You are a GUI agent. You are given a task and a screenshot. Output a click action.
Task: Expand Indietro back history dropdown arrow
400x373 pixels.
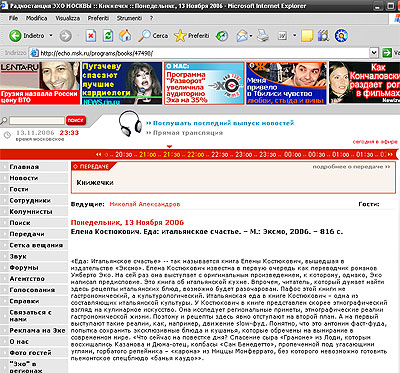pyautogui.click(x=51, y=35)
